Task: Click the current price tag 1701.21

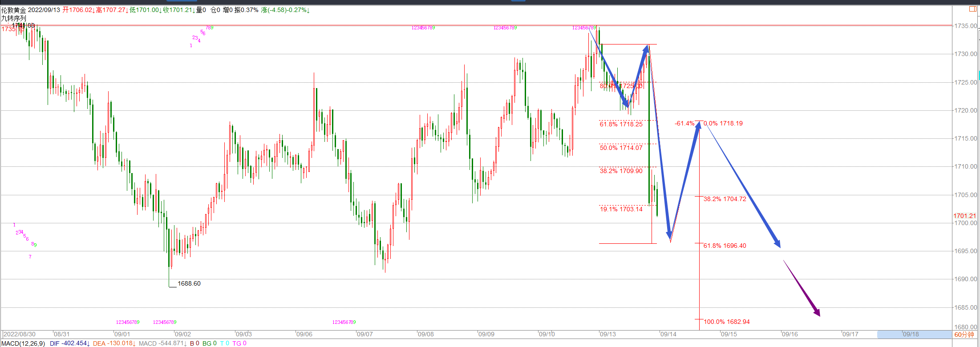Action: point(964,216)
